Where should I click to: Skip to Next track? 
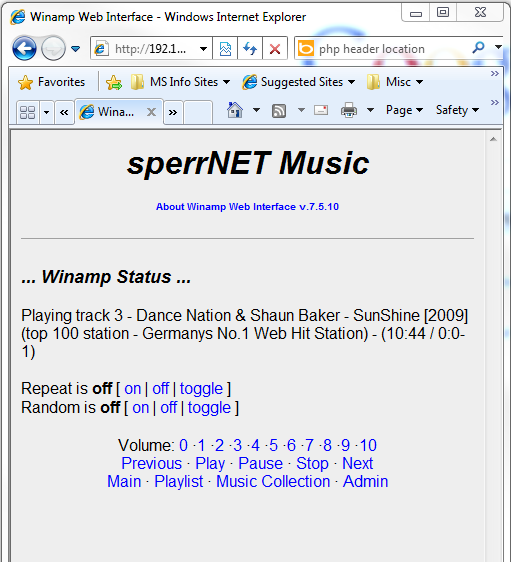[357, 463]
